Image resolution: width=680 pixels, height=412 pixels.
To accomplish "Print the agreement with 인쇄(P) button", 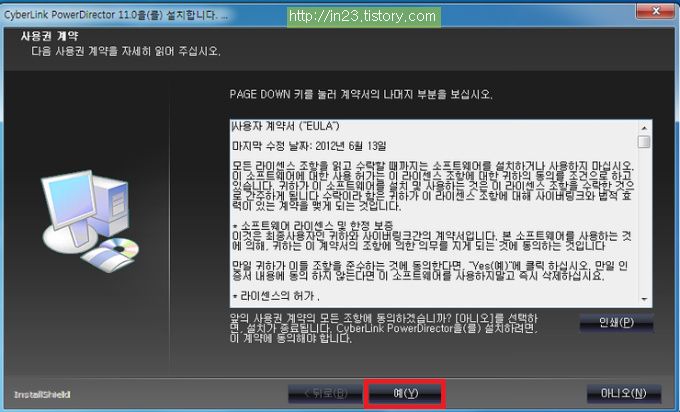I will pyautogui.click(x=616, y=322).
